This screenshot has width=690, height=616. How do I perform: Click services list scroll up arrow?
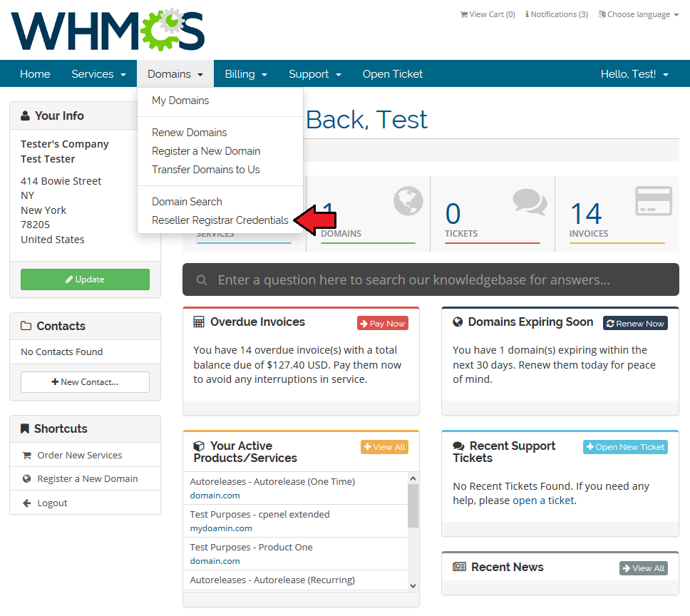coord(413,478)
